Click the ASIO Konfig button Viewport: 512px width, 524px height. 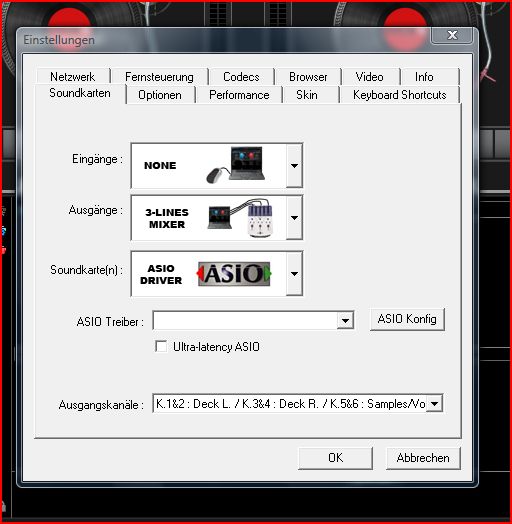point(407,319)
